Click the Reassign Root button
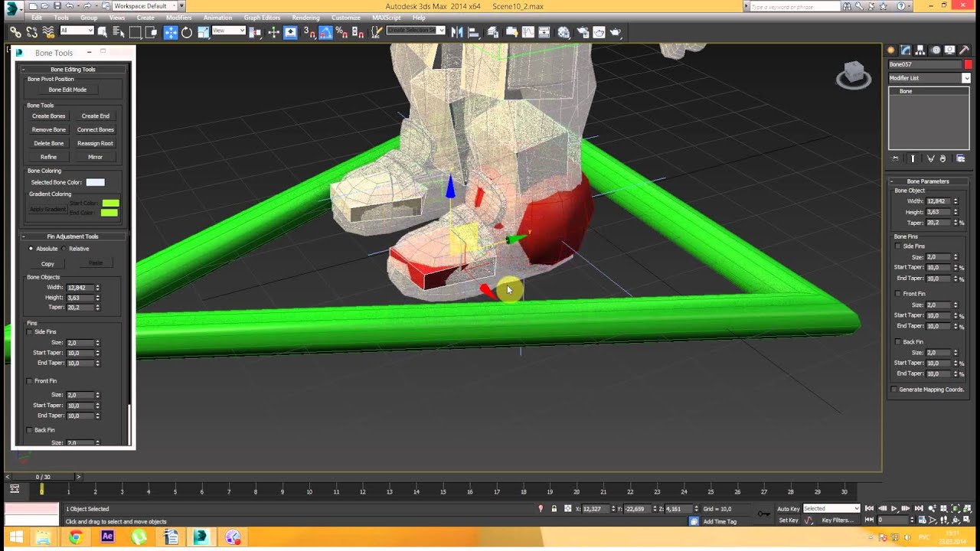This screenshot has height=551, width=980. coord(95,143)
